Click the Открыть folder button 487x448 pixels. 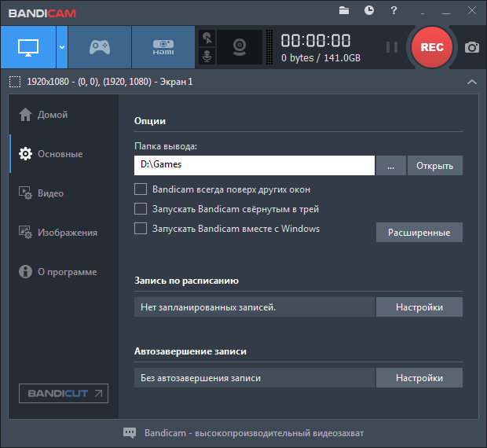[x=434, y=166]
